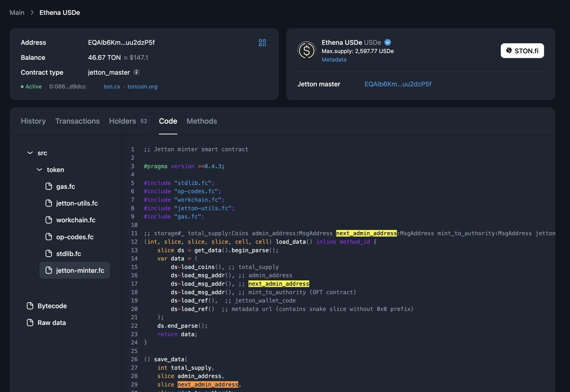Screen dimensions: 570x392
Task: Click the "return data;" statement on line 23
Action: 177,334
